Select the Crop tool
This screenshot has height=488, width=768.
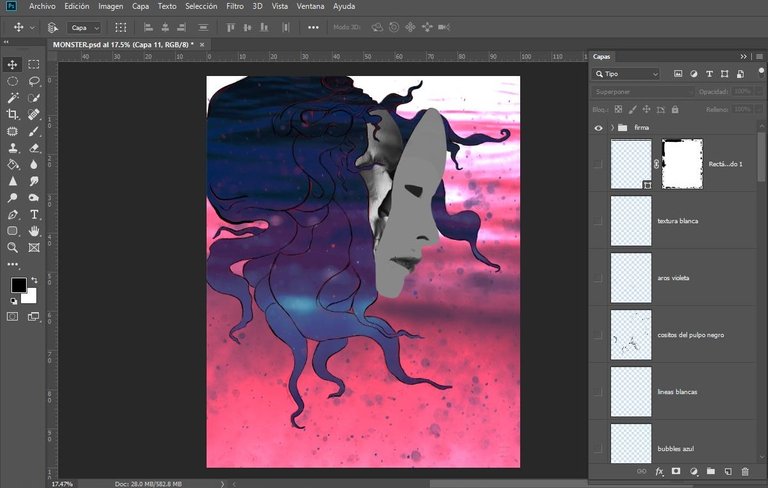pos(12,114)
